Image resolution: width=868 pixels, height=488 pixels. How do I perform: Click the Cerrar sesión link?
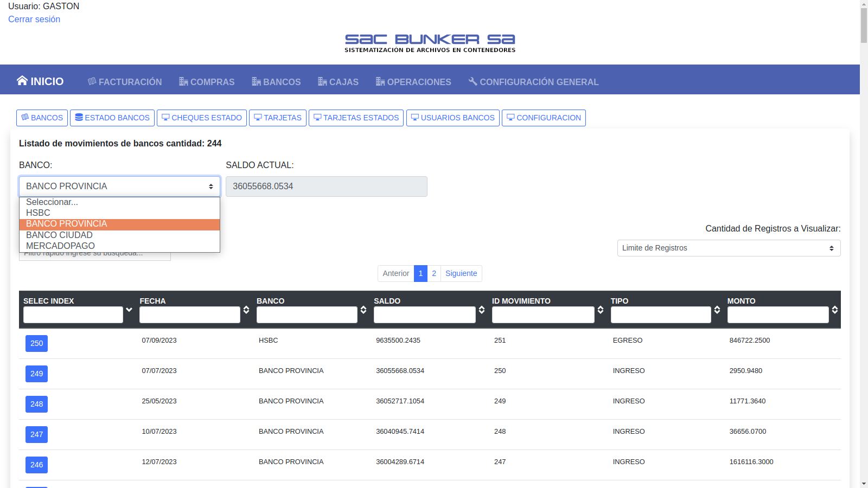tap(34, 20)
